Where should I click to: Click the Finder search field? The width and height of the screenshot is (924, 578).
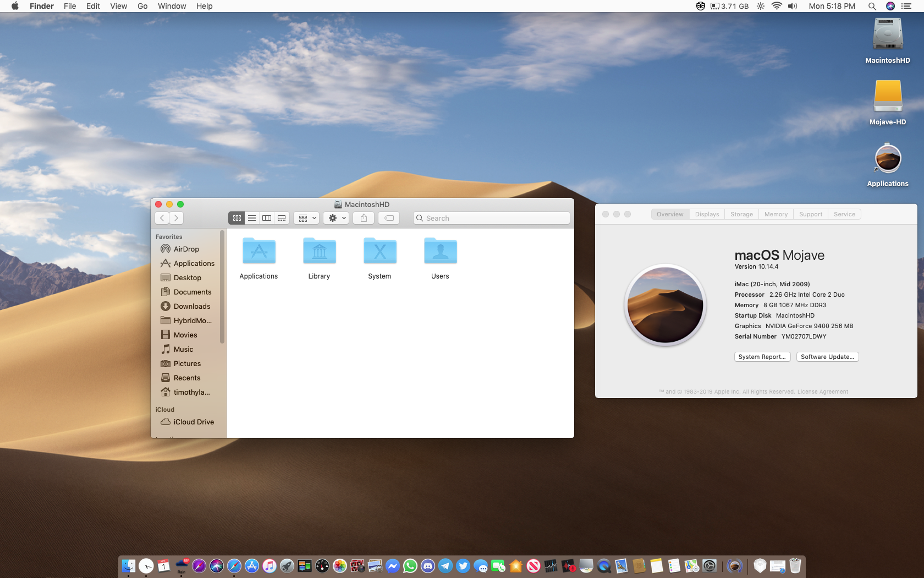tap(491, 218)
